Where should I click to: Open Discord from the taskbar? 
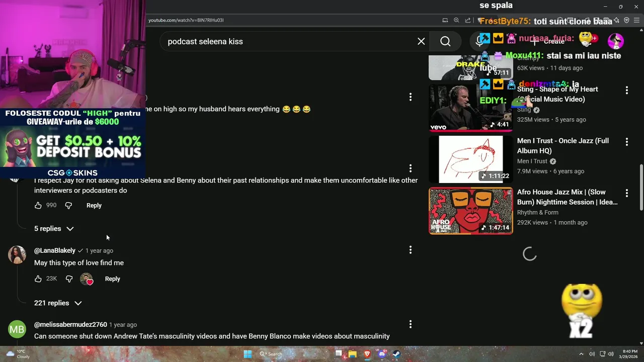[382, 354]
